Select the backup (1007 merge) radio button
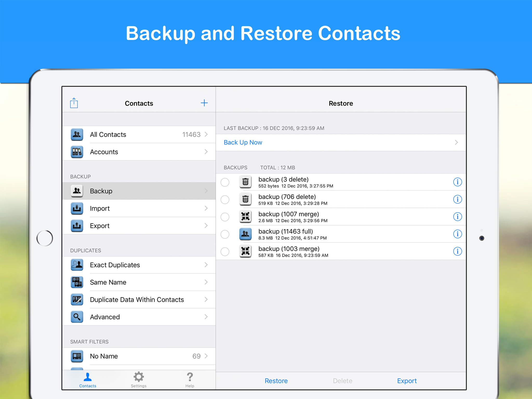 pos(225,217)
